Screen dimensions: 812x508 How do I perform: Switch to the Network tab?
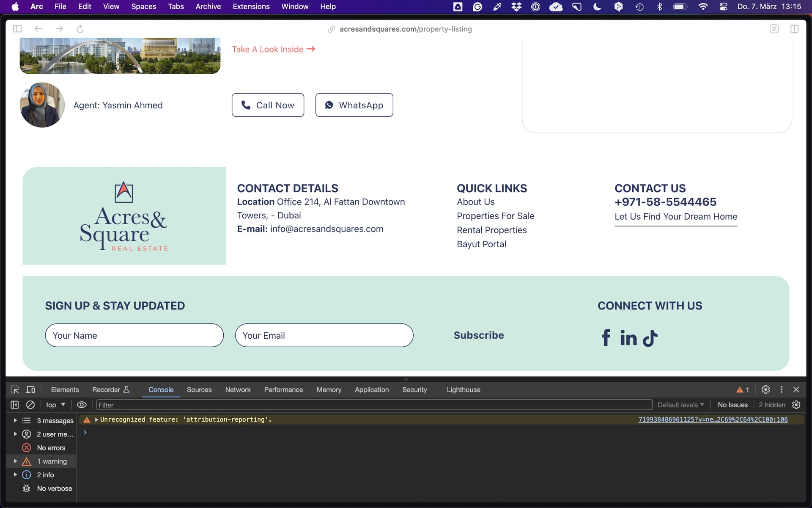(238, 389)
